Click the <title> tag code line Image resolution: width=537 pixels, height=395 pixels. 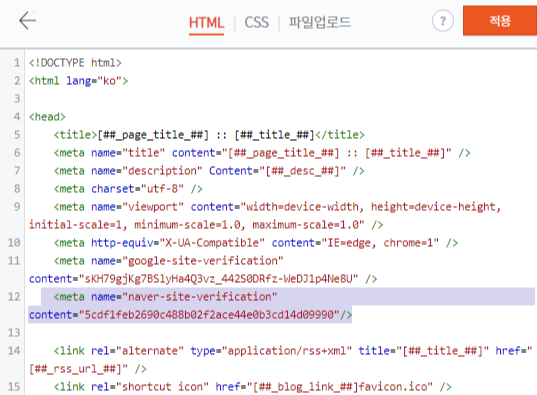coord(209,135)
